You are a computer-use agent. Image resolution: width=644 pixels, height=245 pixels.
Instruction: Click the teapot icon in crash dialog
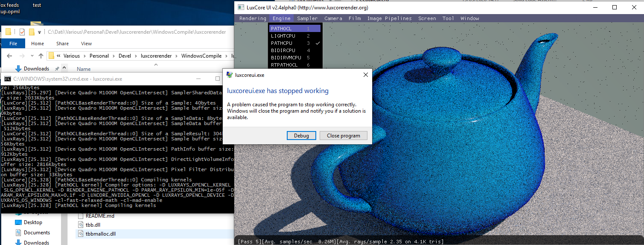[x=229, y=75]
